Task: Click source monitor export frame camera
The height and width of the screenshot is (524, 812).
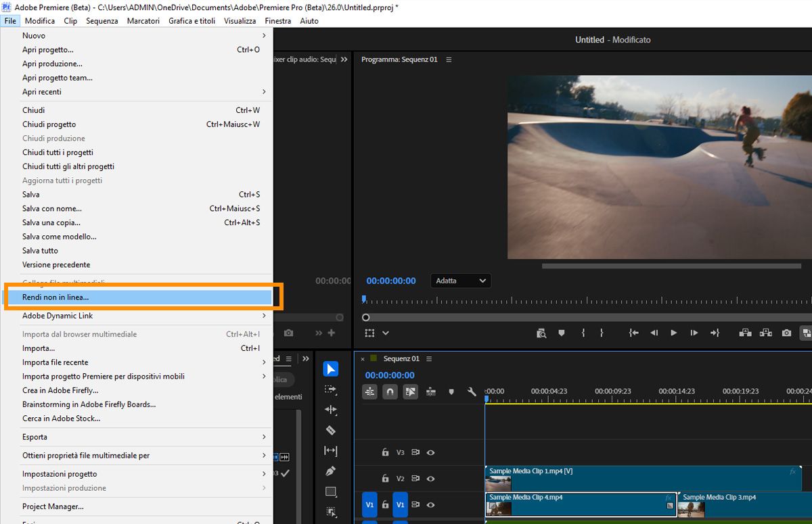Action: 289,333
